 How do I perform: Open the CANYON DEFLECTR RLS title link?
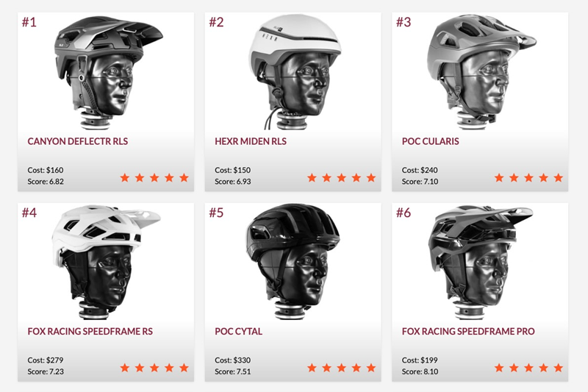[78, 141]
